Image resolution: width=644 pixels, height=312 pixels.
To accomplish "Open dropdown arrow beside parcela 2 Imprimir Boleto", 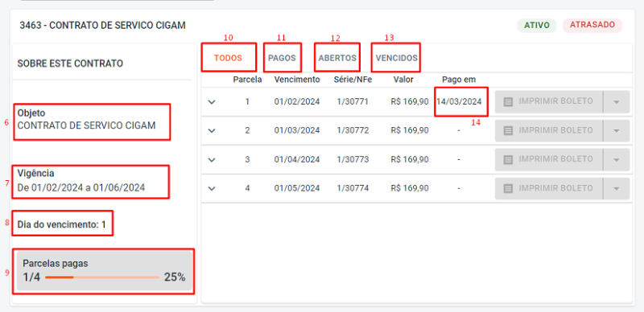I will [x=616, y=130].
